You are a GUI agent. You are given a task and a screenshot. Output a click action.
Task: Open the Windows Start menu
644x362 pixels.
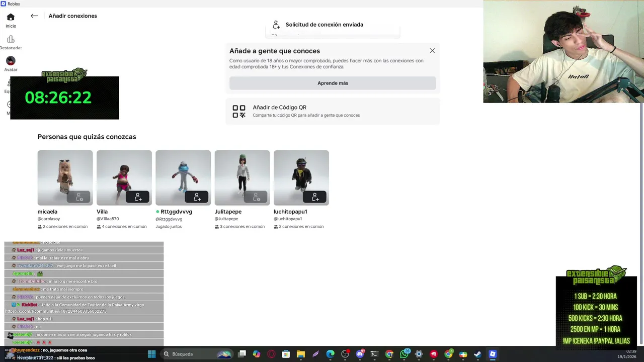coord(151,354)
